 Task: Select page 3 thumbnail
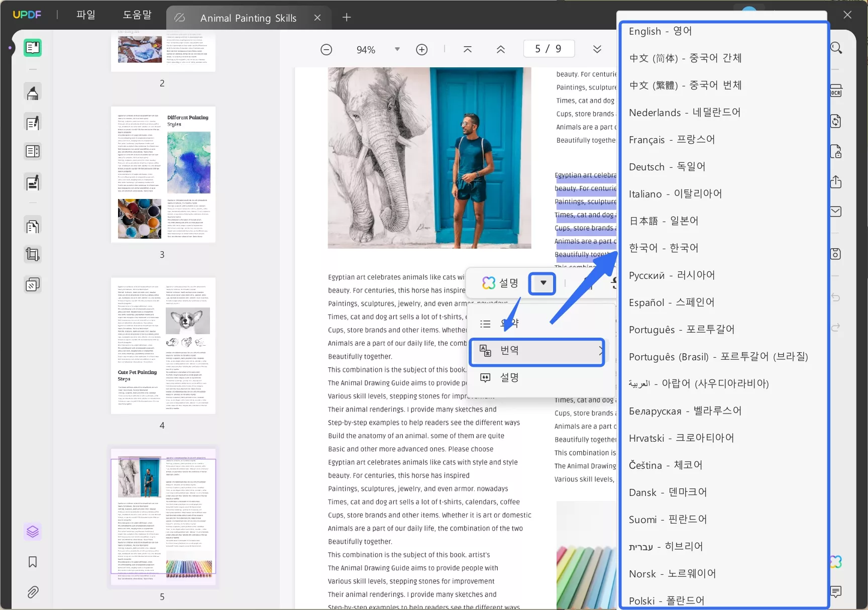pyautogui.click(x=163, y=174)
